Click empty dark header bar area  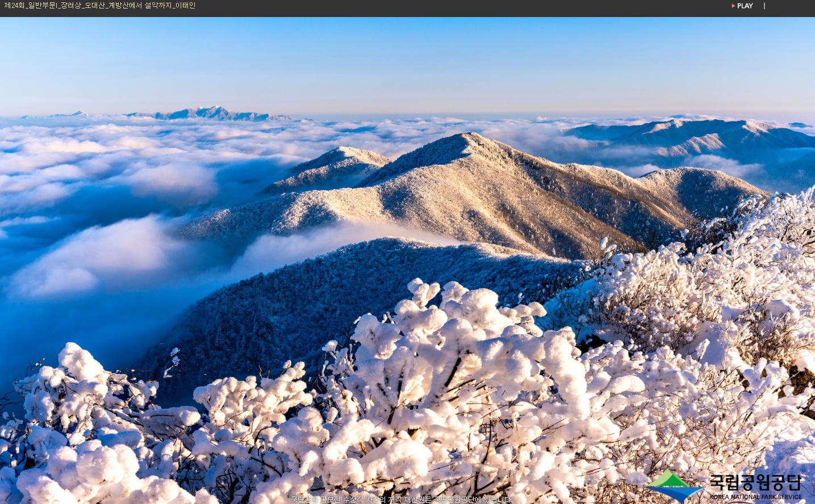[x=454, y=7]
